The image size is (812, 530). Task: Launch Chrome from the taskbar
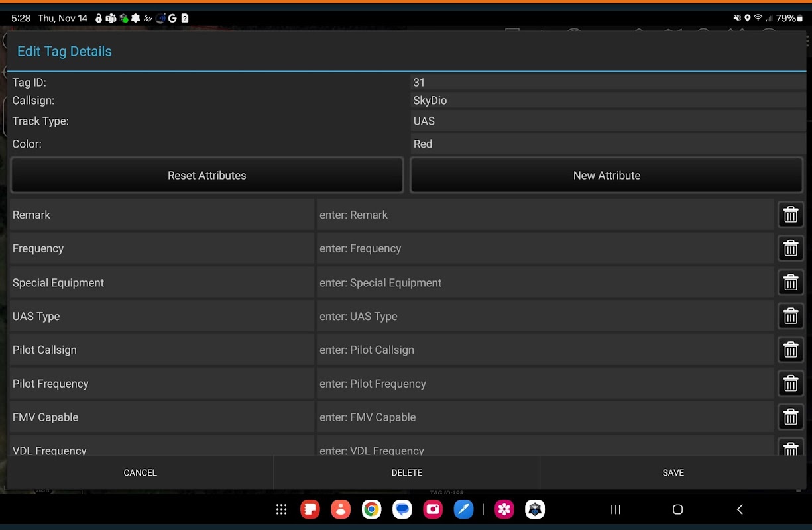[x=371, y=509]
